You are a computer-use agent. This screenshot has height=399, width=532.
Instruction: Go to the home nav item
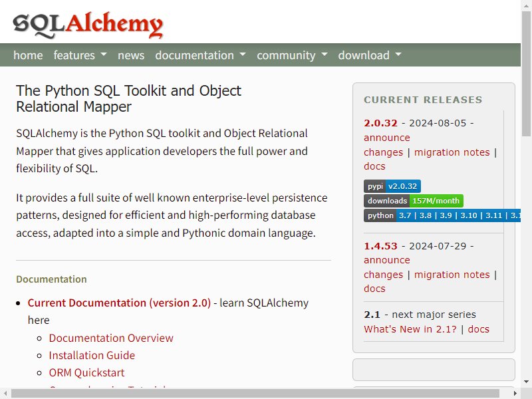point(28,55)
